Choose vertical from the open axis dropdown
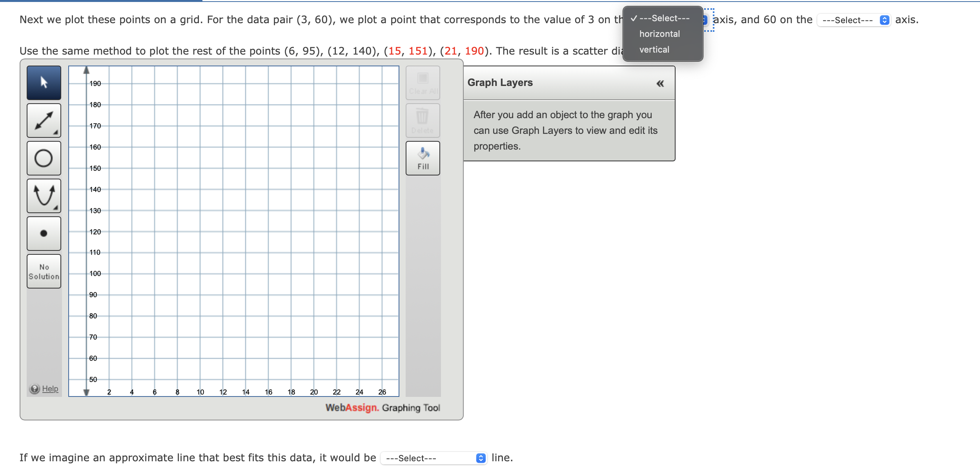The width and height of the screenshot is (980, 475). click(654, 49)
